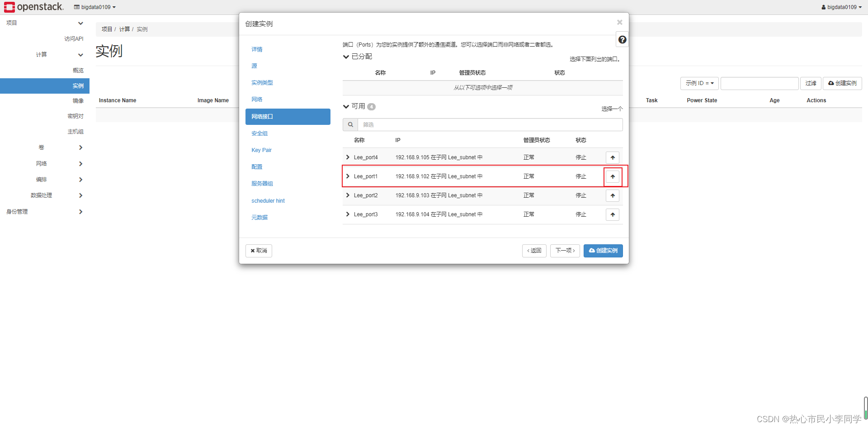Expand the 网络 sidebar section
Image resolution: width=868 pixels, height=428 pixels.
pos(80,164)
